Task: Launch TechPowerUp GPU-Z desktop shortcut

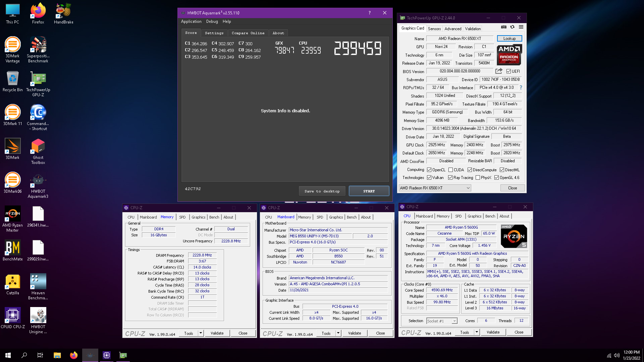Action: [x=38, y=84]
